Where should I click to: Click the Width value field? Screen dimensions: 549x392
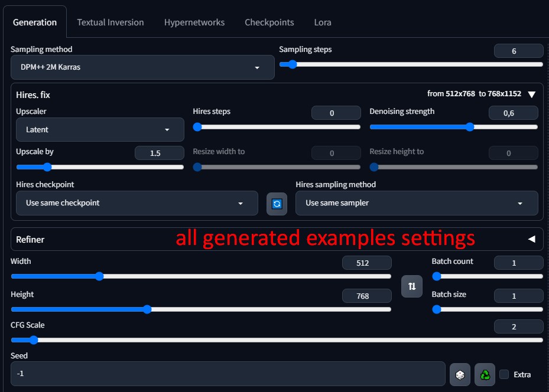366,263
